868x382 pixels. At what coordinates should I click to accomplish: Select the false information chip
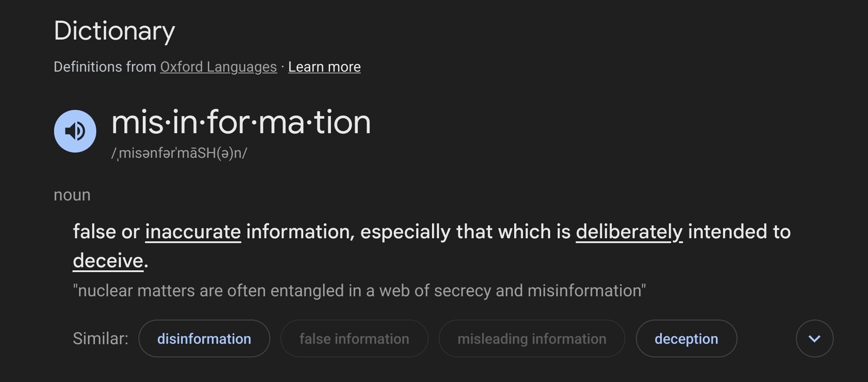pos(354,338)
